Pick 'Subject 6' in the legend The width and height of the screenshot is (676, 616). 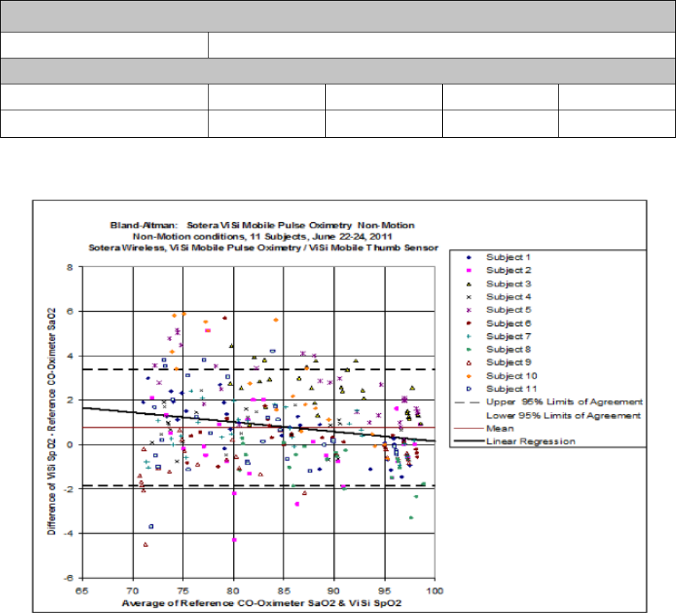(509, 323)
